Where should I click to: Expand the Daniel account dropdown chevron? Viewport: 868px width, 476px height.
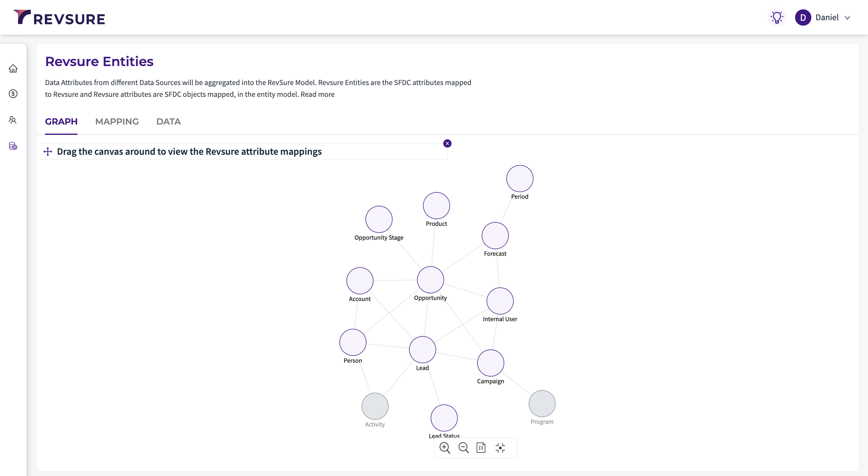pyautogui.click(x=847, y=18)
